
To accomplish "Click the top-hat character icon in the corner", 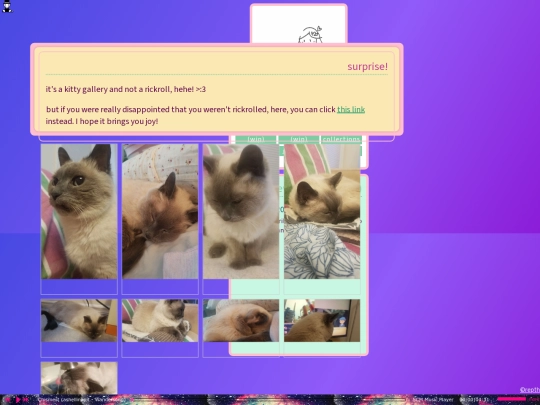I will (x=7, y=7).
